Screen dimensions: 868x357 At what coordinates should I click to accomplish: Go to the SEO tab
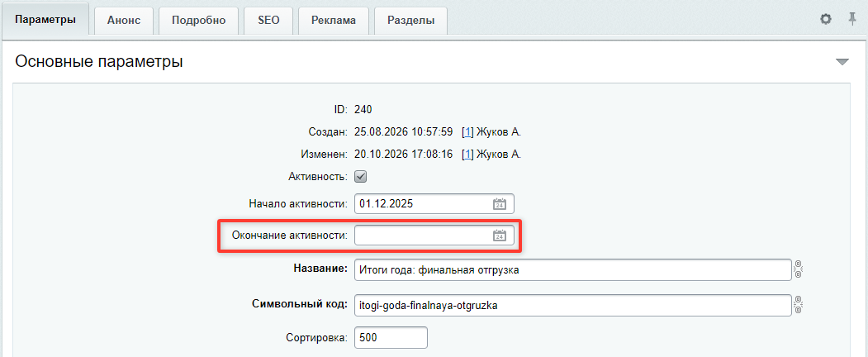click(268, 21)
